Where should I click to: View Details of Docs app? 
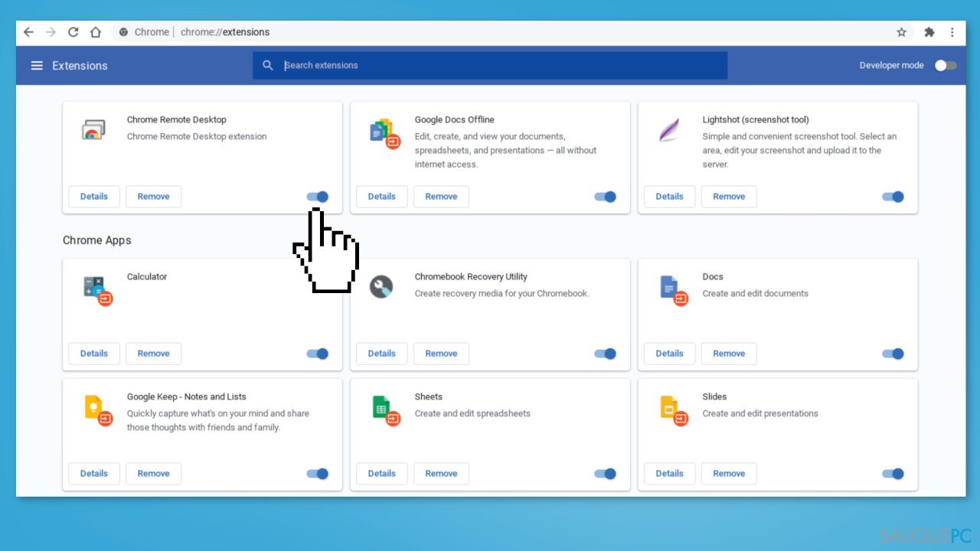tap(670, 354)
